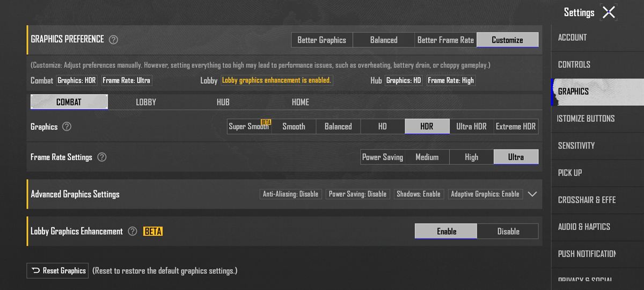Viewport: 644px width, 290px height.
Task: Select Super Smooth beta graphics option
Action: tap(249, 127)
